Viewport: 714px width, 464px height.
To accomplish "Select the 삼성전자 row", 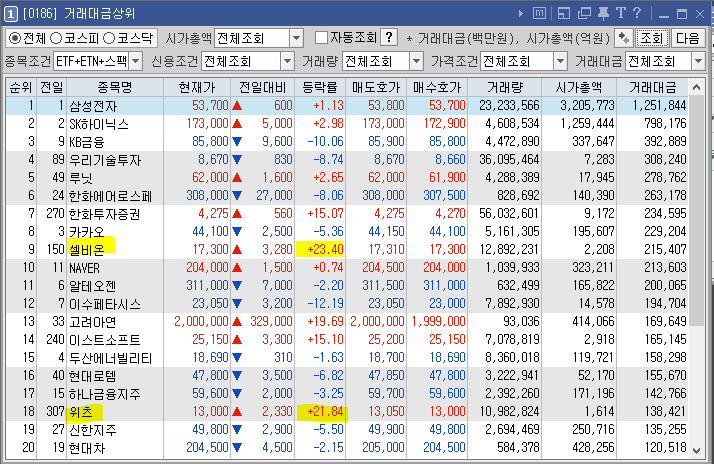I will point(347,106).
